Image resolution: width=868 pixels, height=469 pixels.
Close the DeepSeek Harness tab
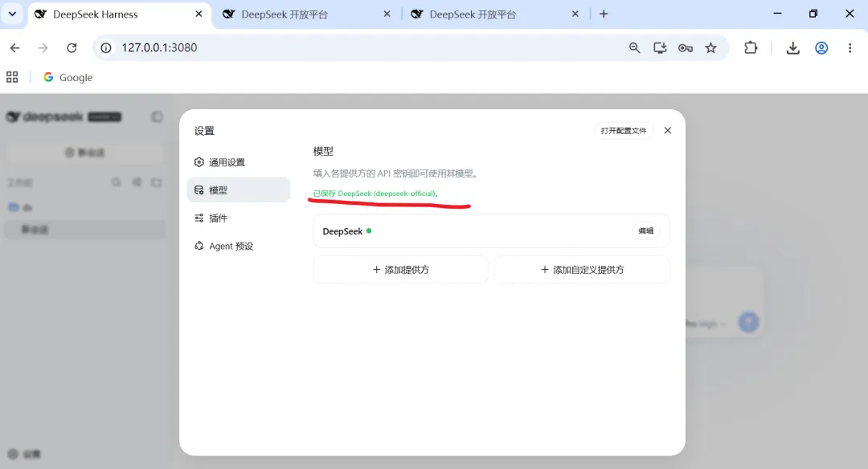(x=199, y=14)
